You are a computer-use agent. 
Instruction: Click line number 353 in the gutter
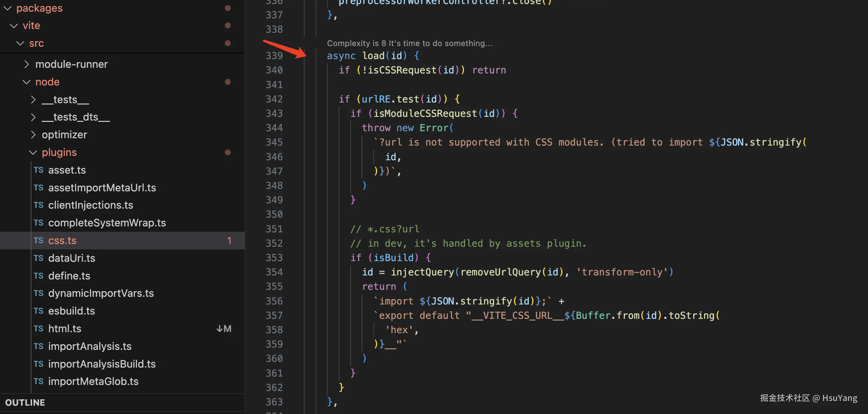pyautogui.click(x=274, y=258)
